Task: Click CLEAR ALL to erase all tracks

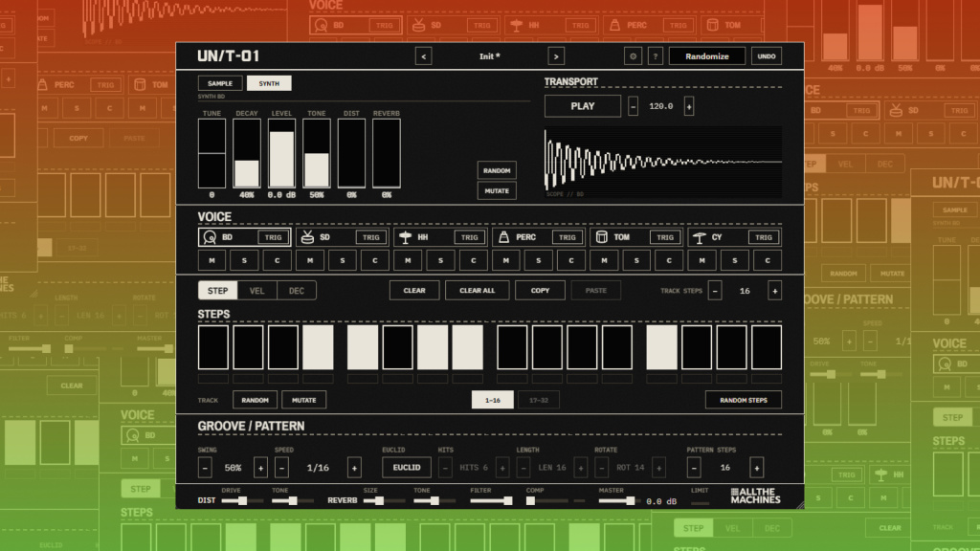Action: [x=477, y=291]
